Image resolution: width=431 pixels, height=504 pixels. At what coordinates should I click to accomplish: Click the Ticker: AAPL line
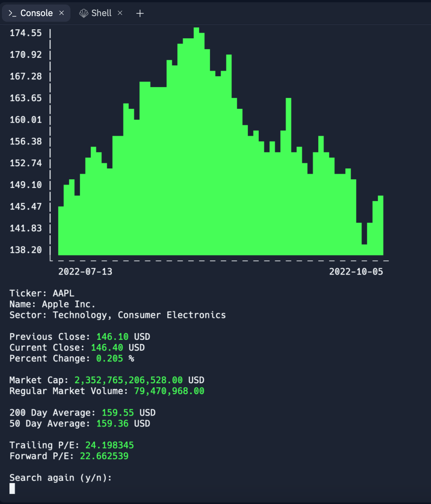[42, 293]
